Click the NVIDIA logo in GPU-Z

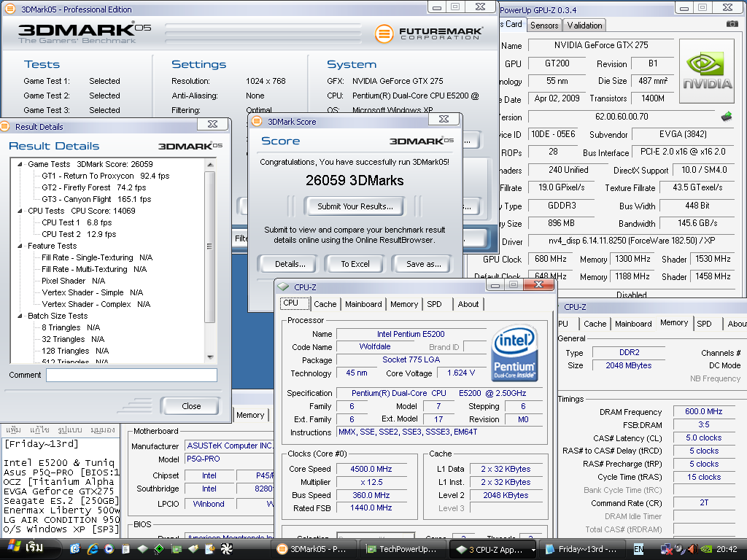pos(707,71)
